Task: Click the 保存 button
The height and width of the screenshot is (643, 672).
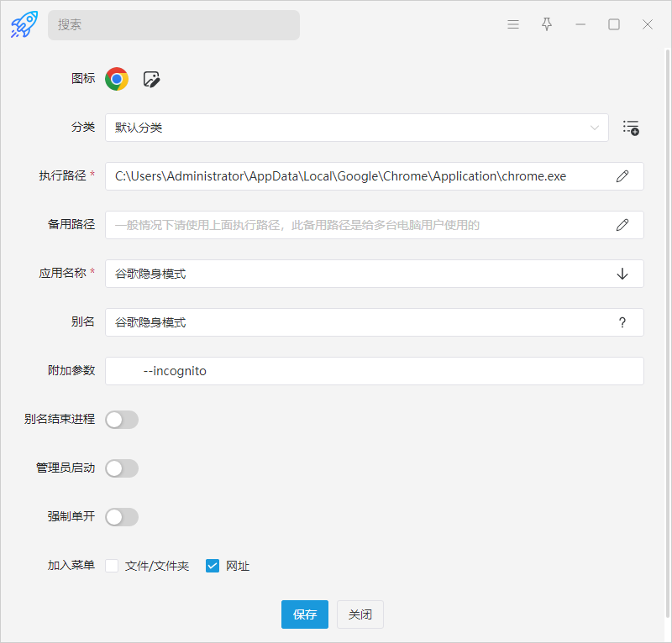Action: click(x=305, y=614)
